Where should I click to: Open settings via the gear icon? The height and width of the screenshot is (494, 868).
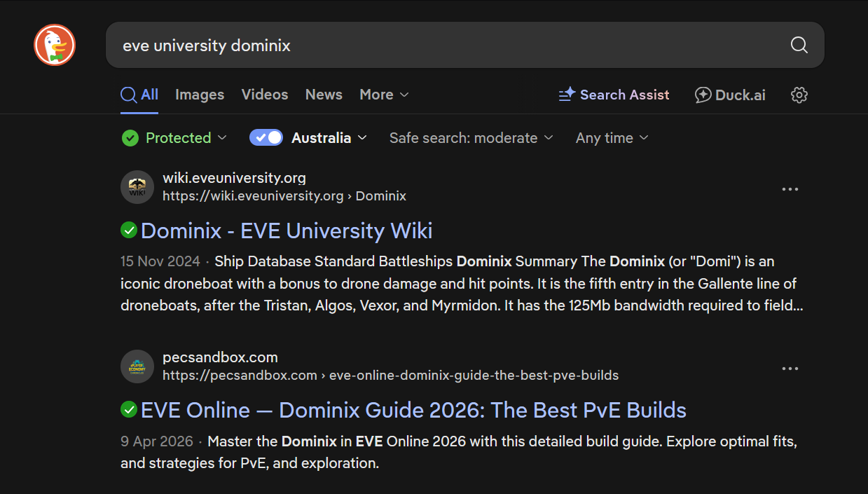(799, 95)
